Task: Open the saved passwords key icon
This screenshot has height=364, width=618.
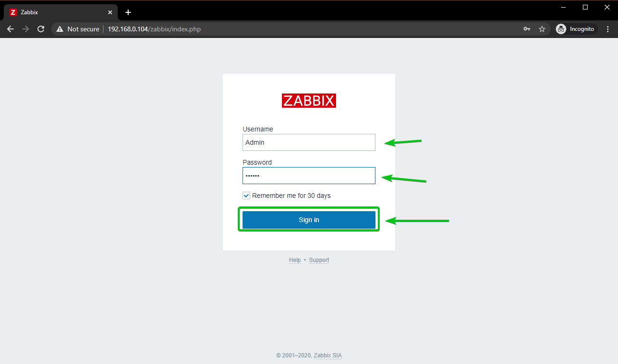Action: pyautogui.click(x=527, y=29)
